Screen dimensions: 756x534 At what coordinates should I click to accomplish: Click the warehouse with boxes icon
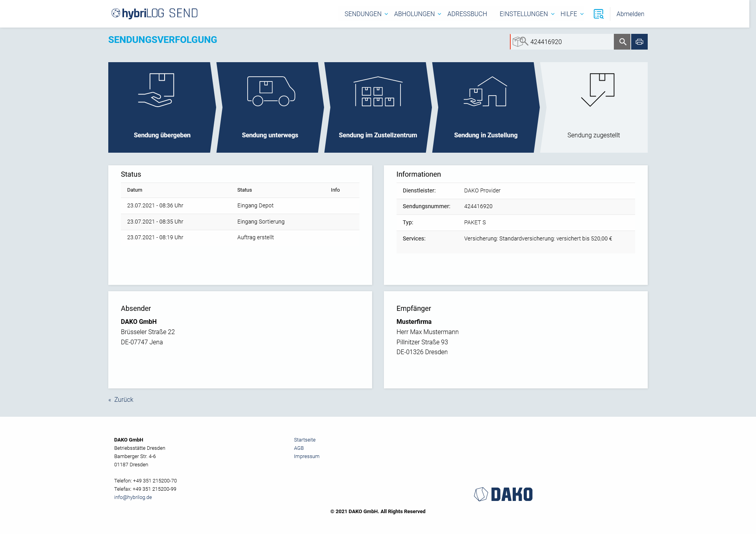coord(378,91)
